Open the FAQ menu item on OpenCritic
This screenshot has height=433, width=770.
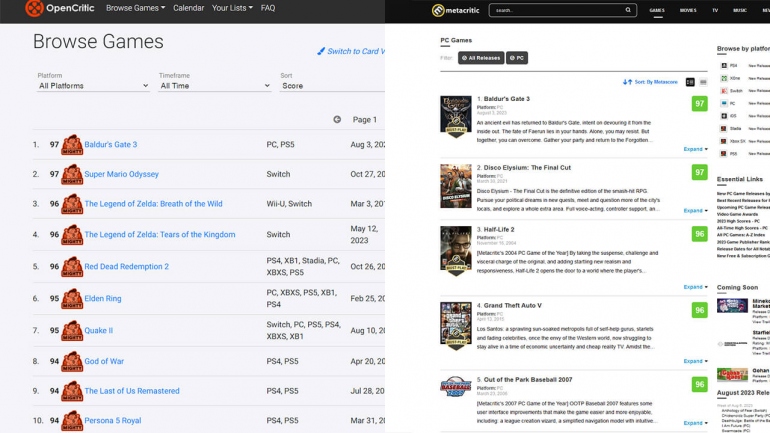pos(268,8)
